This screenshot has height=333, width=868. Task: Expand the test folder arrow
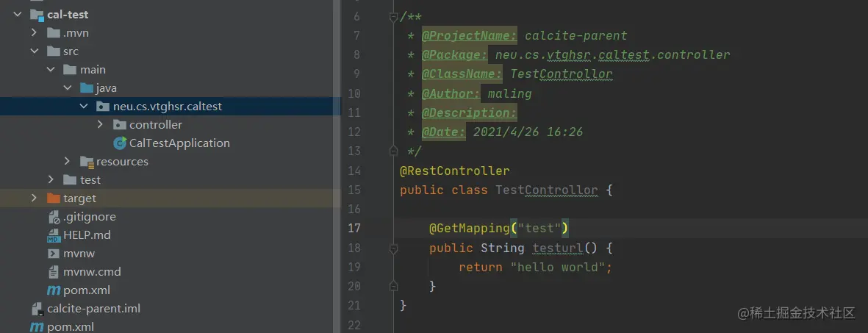click(51, 179)
